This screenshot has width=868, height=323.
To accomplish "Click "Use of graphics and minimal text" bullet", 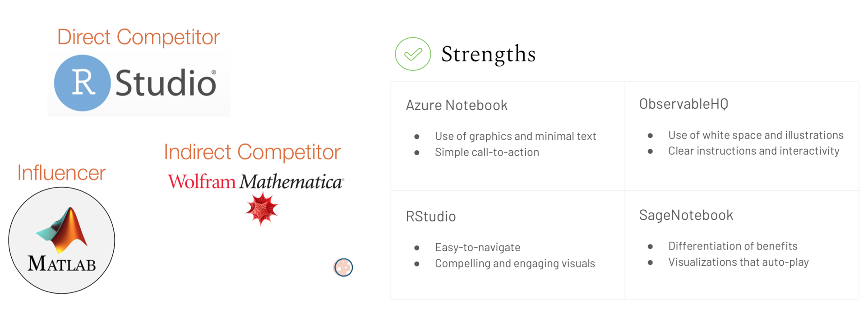I will pos(515,136).
